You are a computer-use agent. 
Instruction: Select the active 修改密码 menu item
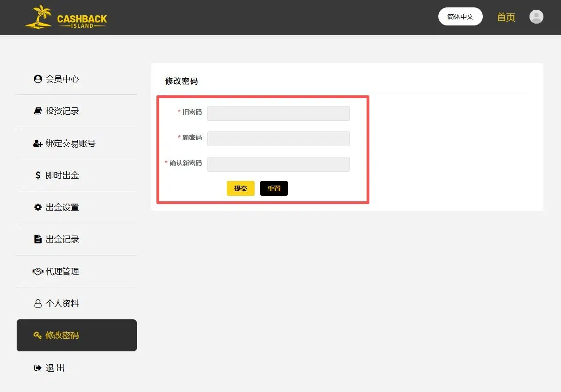click(x=77, y=336)
